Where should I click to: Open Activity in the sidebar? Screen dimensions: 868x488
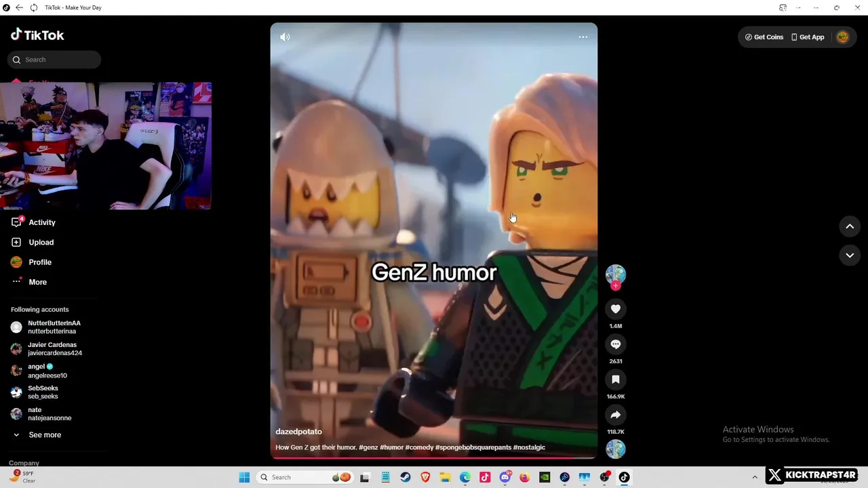[x=42, y=222]
